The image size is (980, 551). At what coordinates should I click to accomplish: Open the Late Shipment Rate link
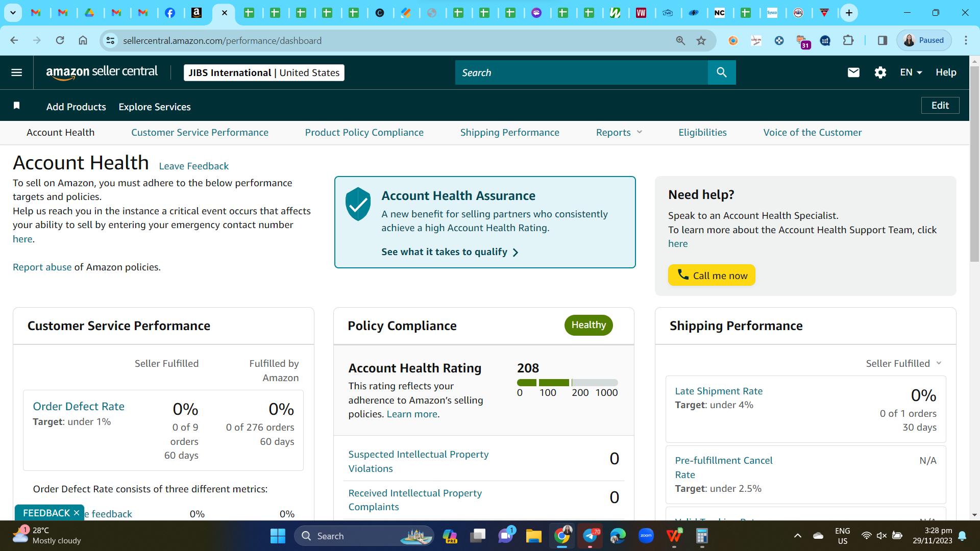[719, 391]
